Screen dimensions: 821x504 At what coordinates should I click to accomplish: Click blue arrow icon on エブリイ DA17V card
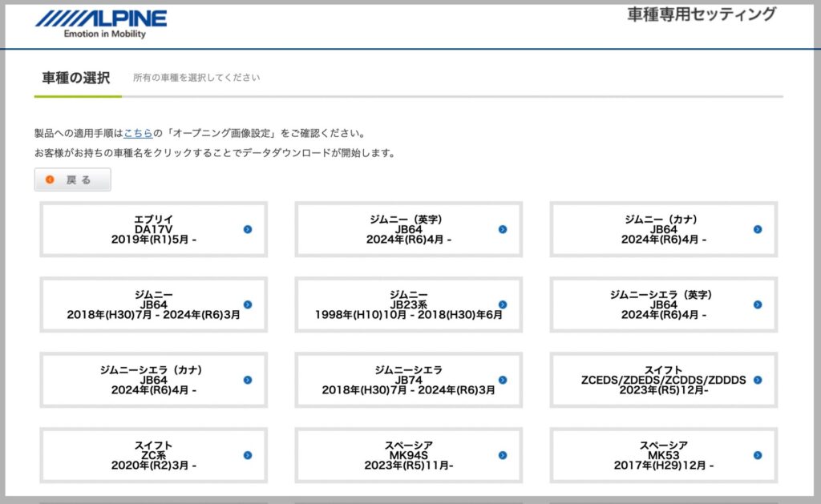tap(248, 229)
